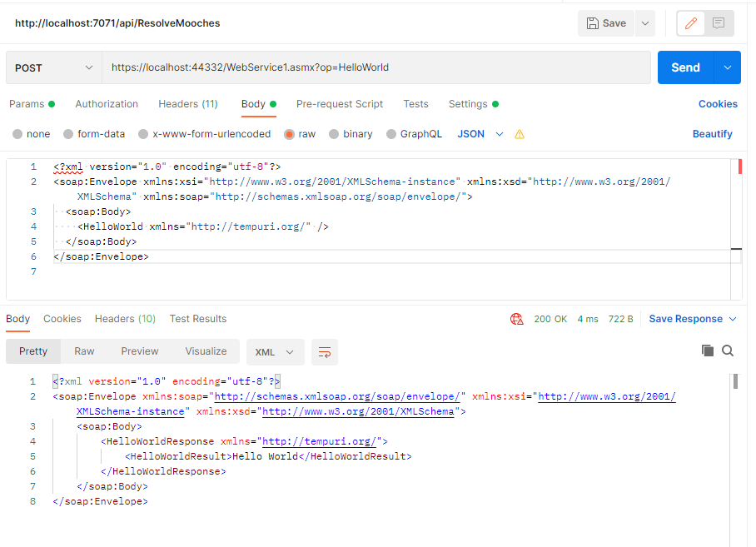Click the request name ResolveMooches title

(117, 23)
